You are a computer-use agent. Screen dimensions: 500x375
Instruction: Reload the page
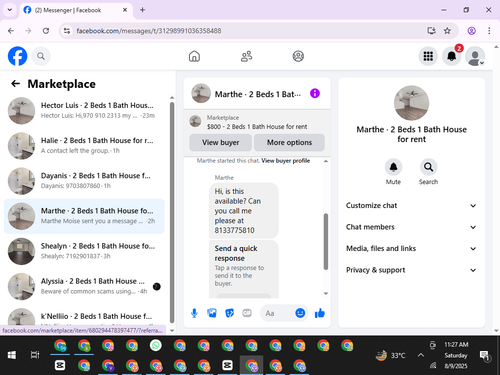[46, 31]
